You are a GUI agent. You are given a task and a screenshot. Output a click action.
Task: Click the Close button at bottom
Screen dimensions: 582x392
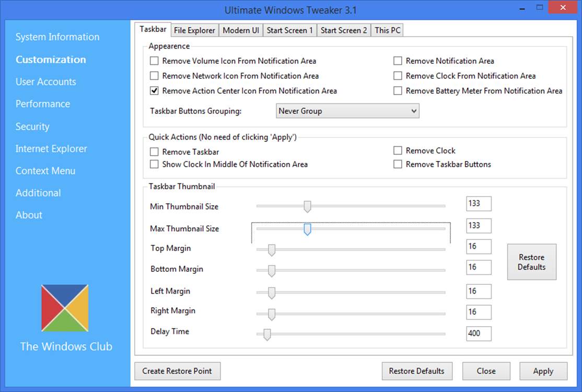pos(486,371)
